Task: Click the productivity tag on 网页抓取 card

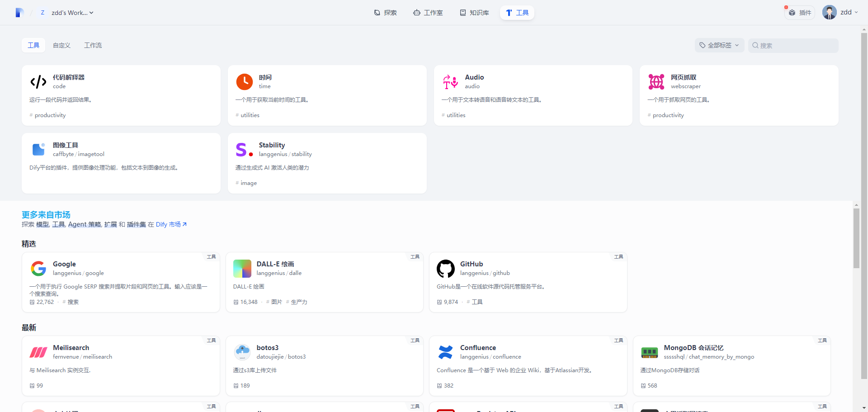Action: pos(665,115)
